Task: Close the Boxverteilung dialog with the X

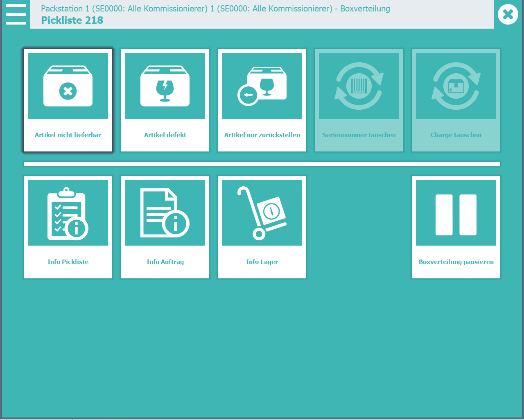Action: 508,14
